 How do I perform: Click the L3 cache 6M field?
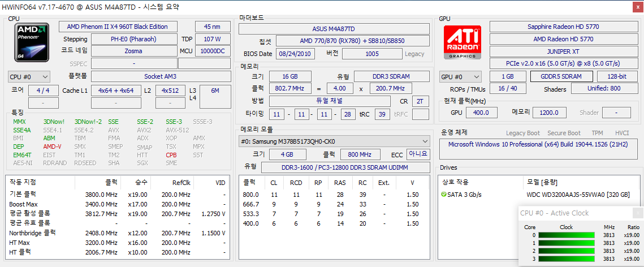coord(215,97)
